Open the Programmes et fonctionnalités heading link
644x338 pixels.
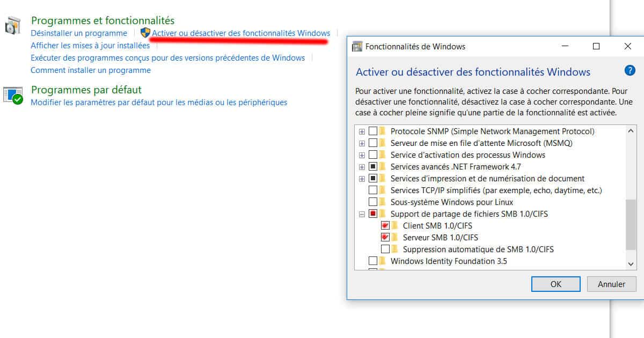click(x=103, y=20)
